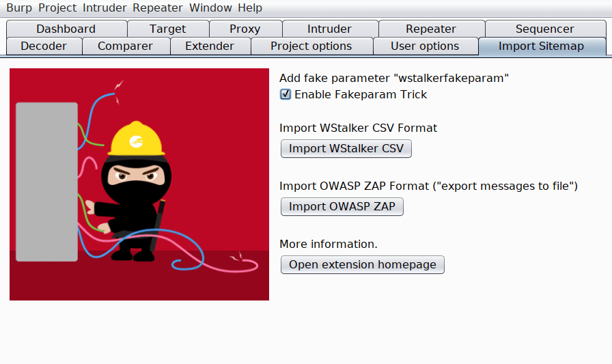
Task: Open the Burp menu
Action: click(x=19, y=8)
